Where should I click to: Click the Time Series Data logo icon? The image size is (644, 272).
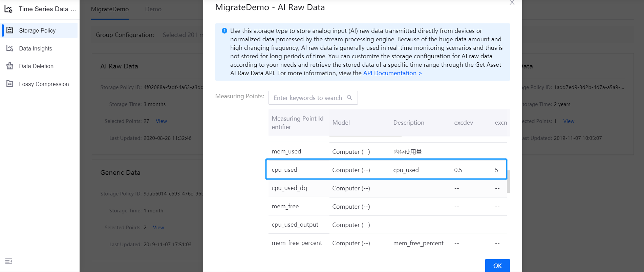click(x=8, y=9)
